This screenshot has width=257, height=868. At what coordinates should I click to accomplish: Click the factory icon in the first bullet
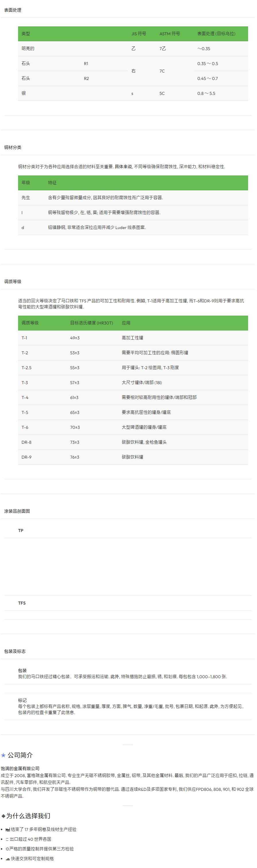pyautogui.click(x=7, y=830)
